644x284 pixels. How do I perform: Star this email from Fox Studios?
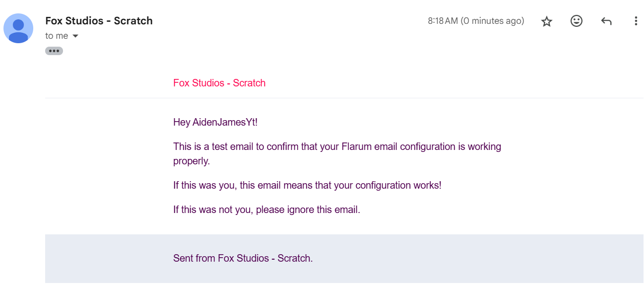coord(547,21)
